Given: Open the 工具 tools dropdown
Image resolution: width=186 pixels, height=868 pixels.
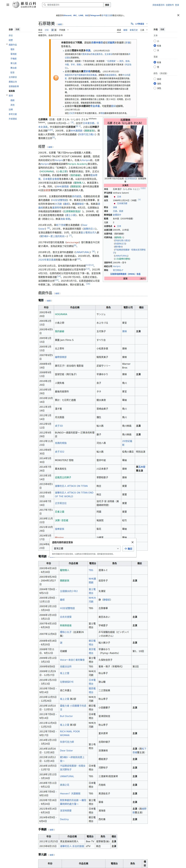Looking at the screenshot, I should pyautogui.click(x=144, y=30).
